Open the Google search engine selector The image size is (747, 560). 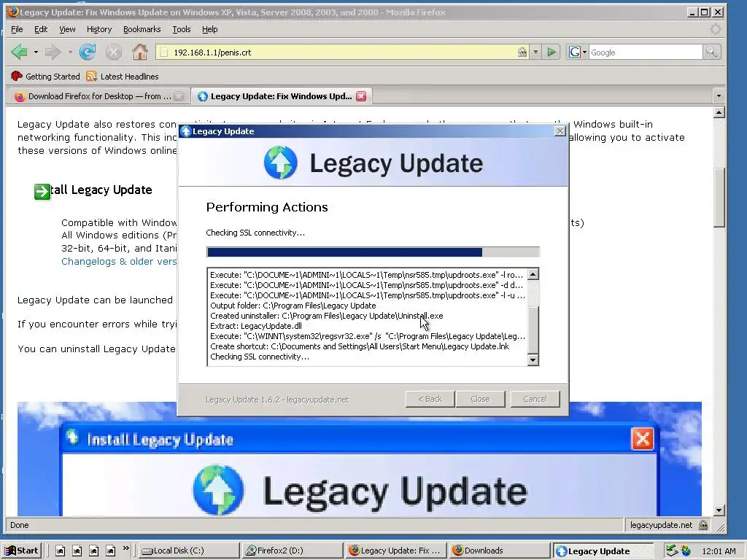578,52
